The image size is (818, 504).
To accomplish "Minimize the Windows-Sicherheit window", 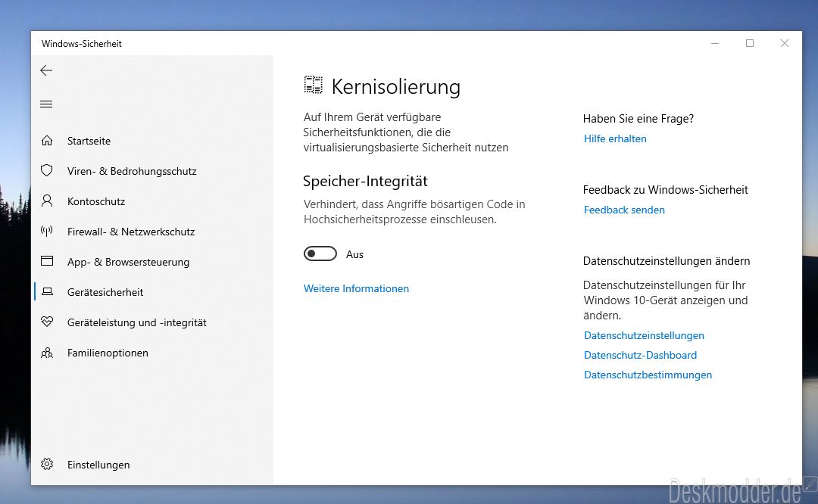I will [x=715, y=43].
